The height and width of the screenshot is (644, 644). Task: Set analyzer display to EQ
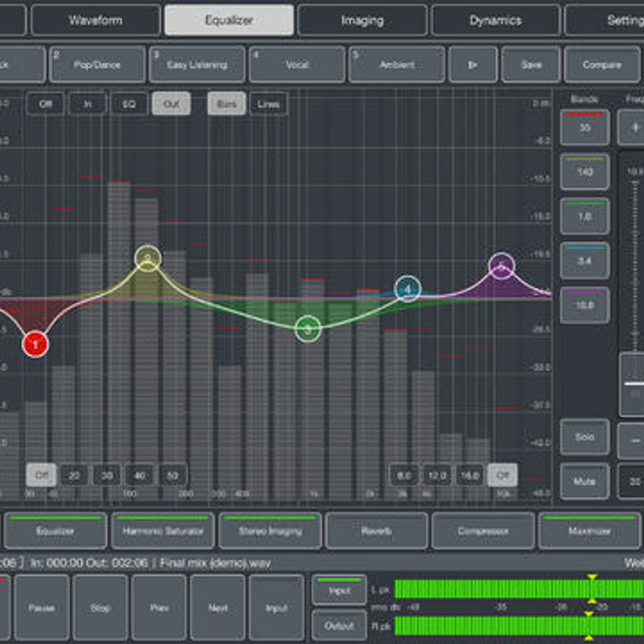(129, 104)
